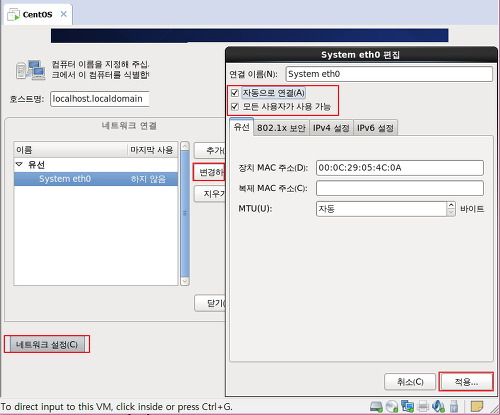Collapse the '유선' tree group
Screen dimensions: 500x415
coord(19,164)
